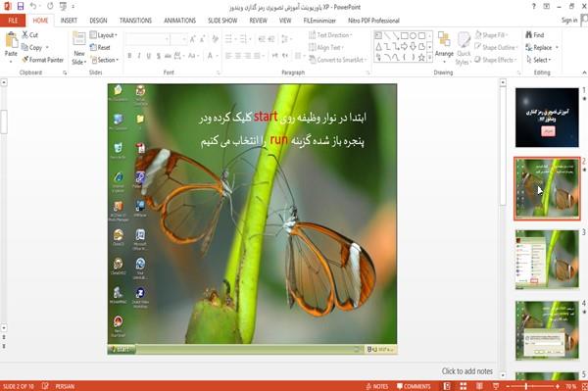Toggle Strikethrough formatting
This screenshot has width=588, height=391.
click(168, 56)
